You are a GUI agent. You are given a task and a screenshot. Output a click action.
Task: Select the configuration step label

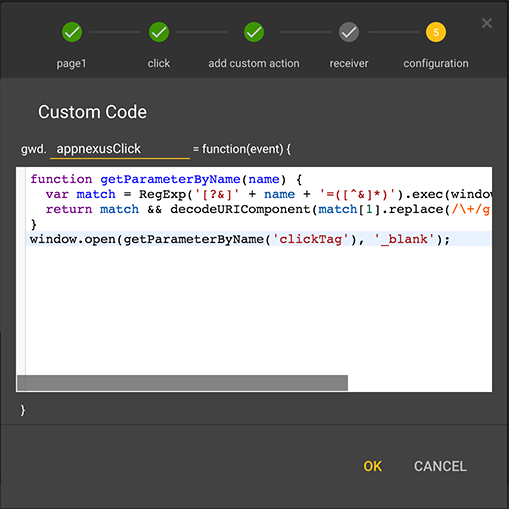coord(436,63)
